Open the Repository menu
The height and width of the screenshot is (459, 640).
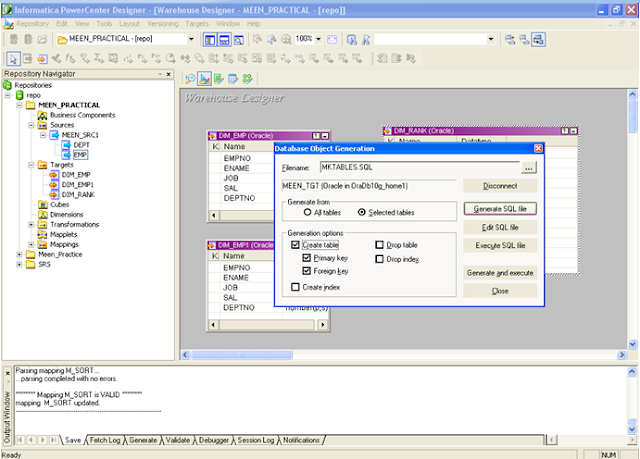click(x=33, y=24)
